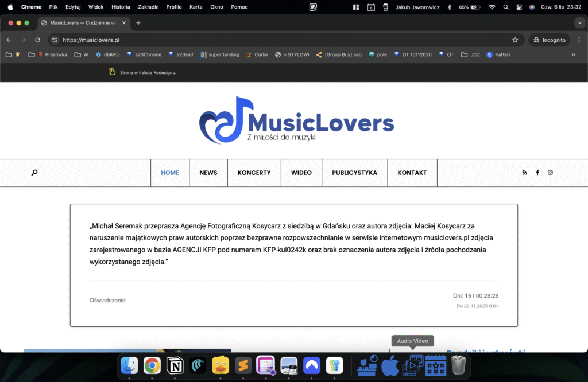Open the Facebook social icon
The width and height of the screenshot is (588, 382).
537,173
